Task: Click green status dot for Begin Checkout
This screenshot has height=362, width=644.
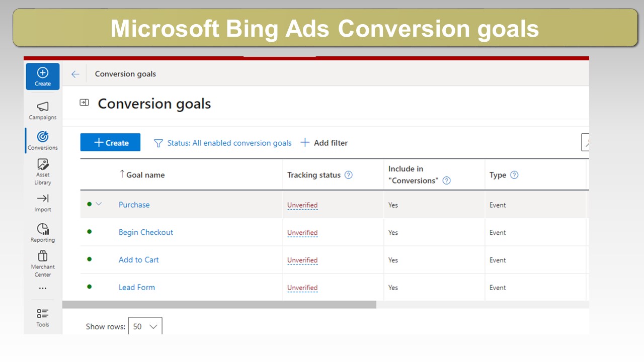Action: pyautogui.click(x=90, y=232)
